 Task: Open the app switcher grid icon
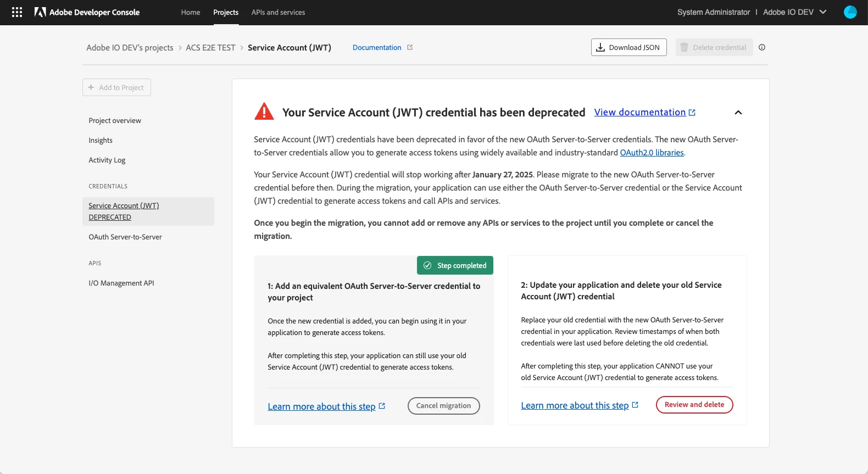click(17, 12)
